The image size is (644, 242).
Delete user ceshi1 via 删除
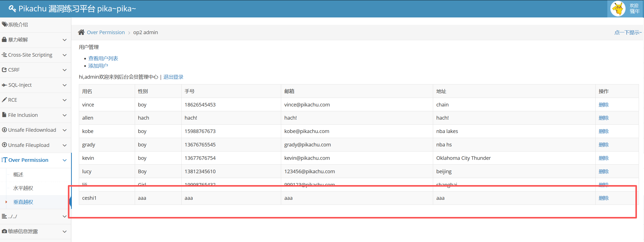[x=604, y=198]
